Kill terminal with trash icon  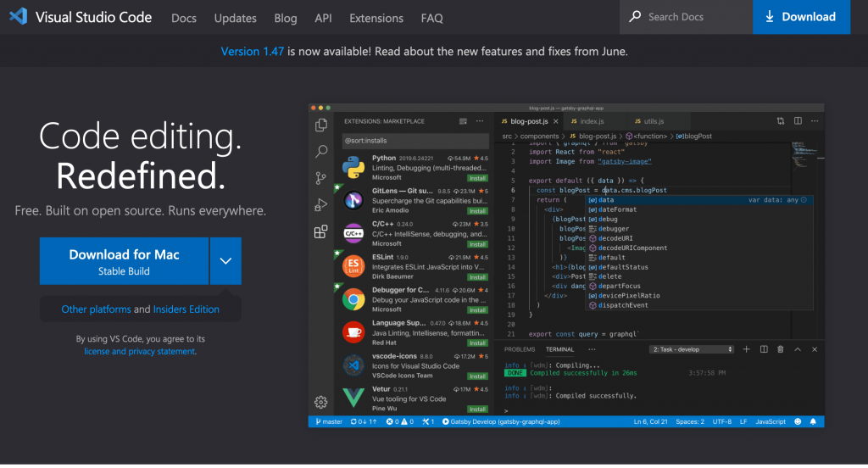[x=781, y=349]
